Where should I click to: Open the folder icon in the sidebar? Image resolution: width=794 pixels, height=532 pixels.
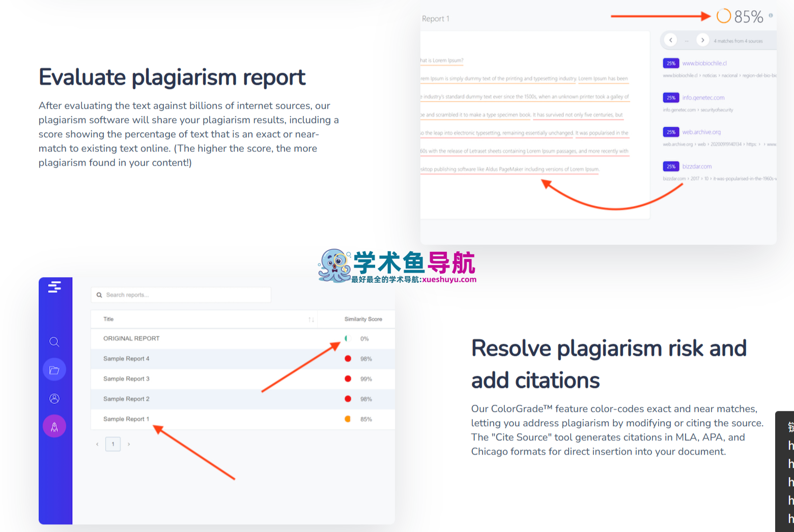click(x=54, y=370)
